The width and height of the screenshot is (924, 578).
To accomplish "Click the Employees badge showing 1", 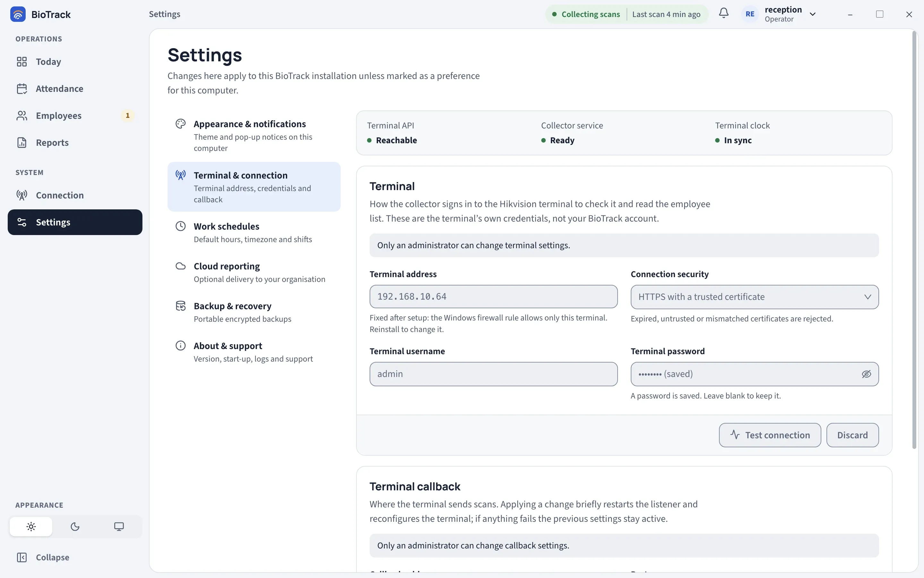I will (127, 116).
